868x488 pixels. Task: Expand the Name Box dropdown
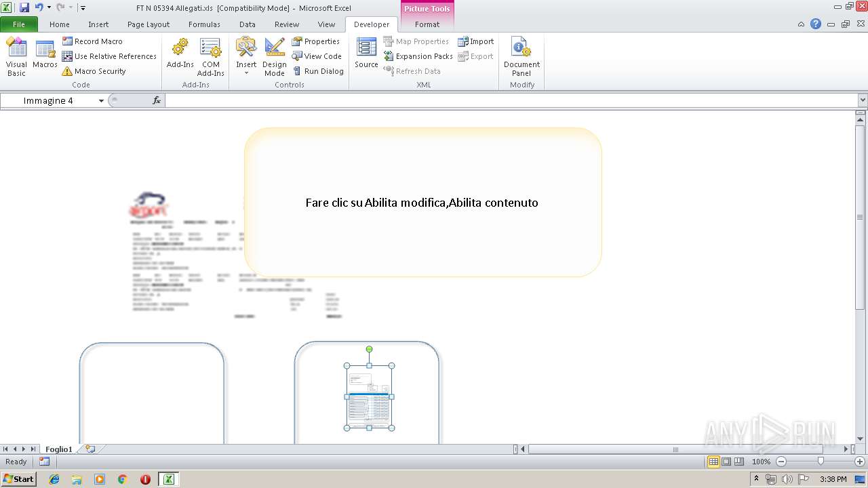(101, 100)
